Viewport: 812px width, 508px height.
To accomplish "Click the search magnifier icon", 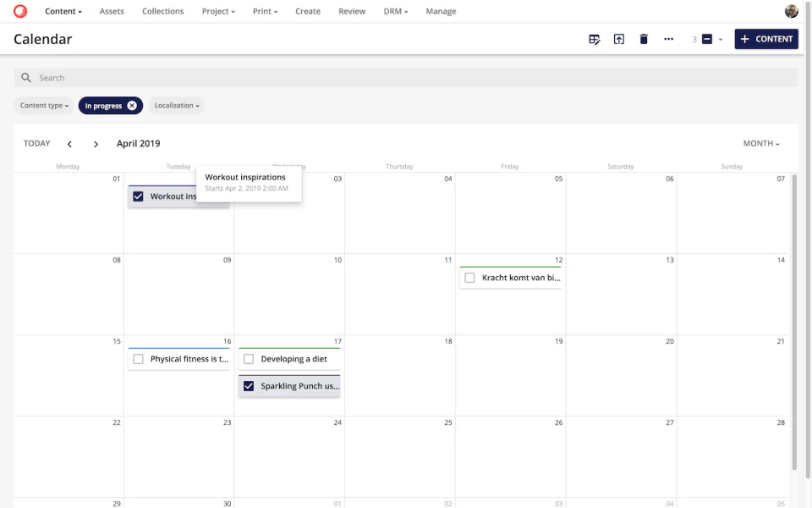I will (25, 77).
